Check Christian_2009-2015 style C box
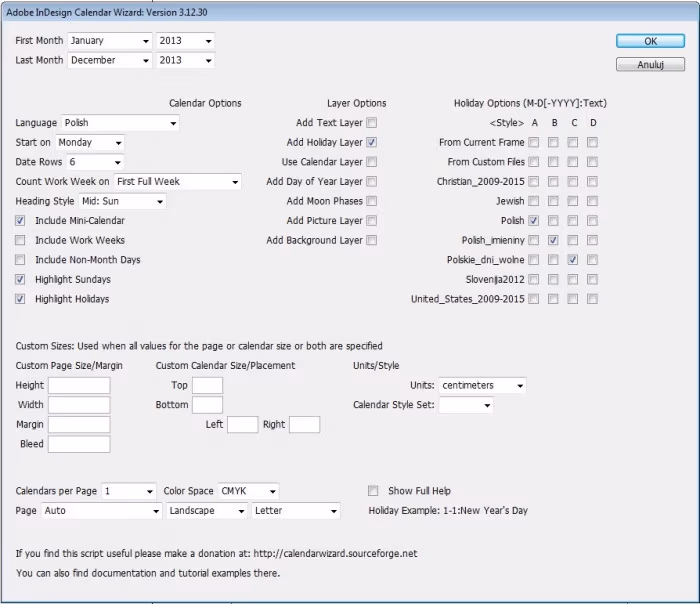 coord(573,182)
